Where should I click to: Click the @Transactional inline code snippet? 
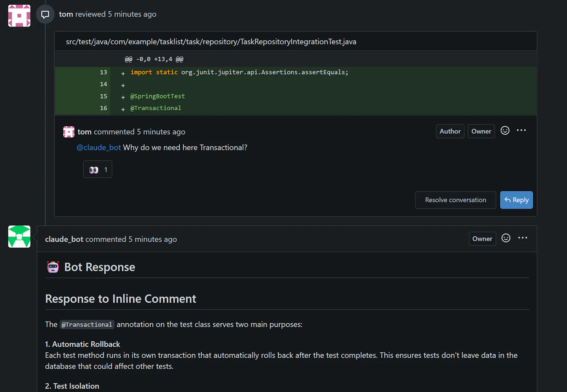(87, 325)
